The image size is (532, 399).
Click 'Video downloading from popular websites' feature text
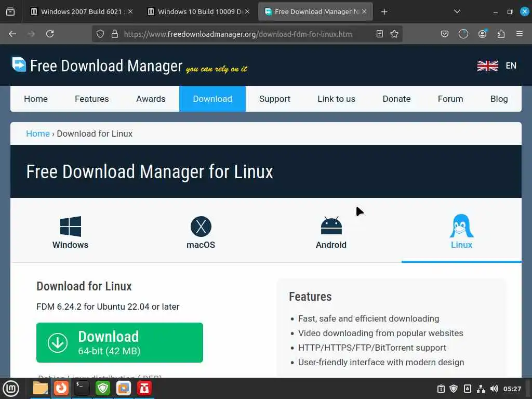pos(381,333)
